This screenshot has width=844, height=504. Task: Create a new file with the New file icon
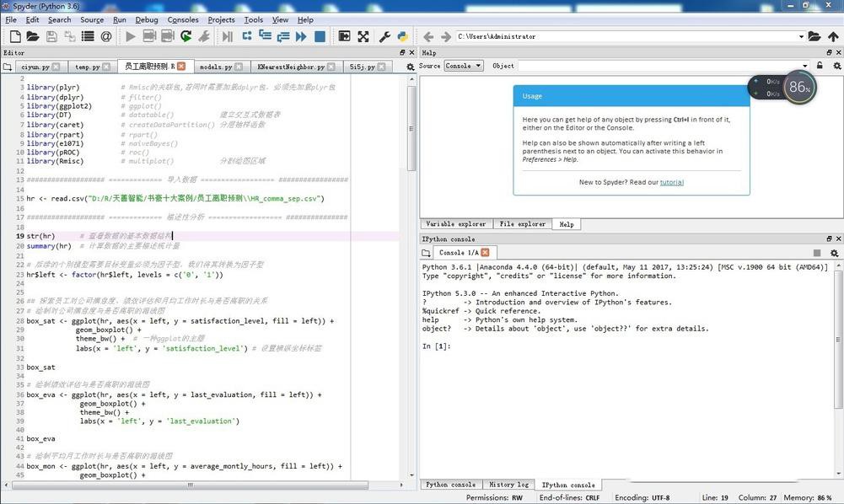point(15,36)
